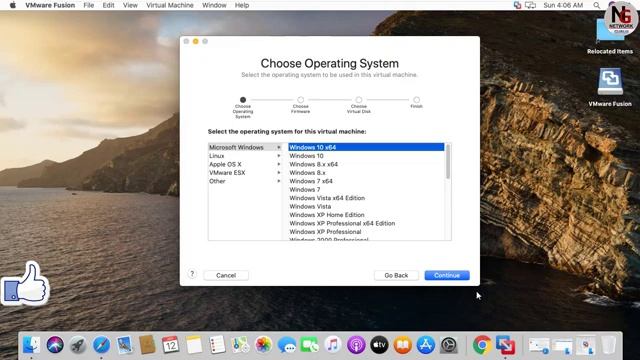Click display mirroring icon in menu bar

click(530, 5)
